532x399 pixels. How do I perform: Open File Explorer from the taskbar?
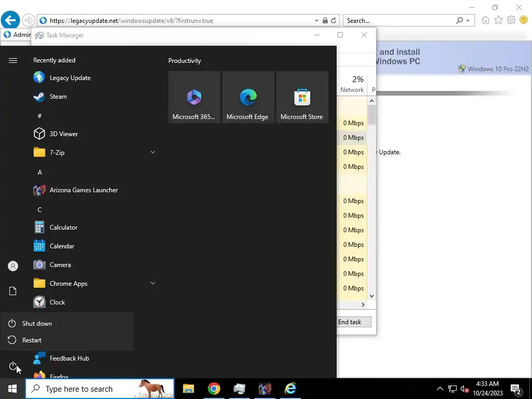(188, 389)
